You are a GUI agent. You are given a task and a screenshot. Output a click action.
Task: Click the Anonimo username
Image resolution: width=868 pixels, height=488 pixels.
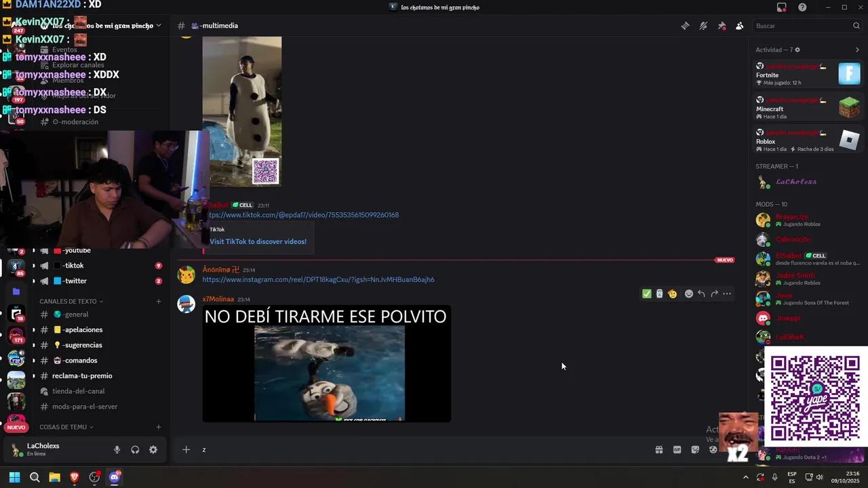[x=220, y=269]
